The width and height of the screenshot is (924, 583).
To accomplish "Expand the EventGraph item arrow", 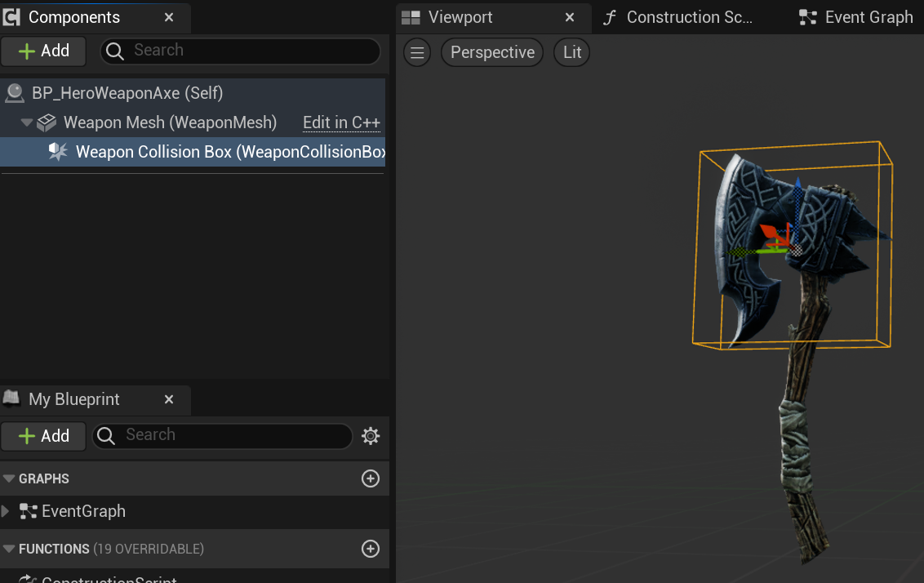I will tap(7, 511).
